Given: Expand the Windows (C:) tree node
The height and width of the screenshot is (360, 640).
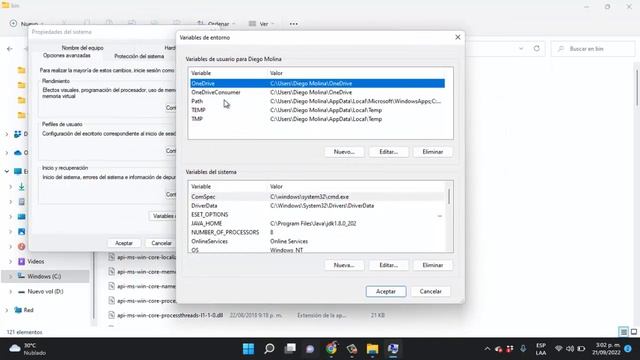Looking at the screenshot, I should (11, 276).
